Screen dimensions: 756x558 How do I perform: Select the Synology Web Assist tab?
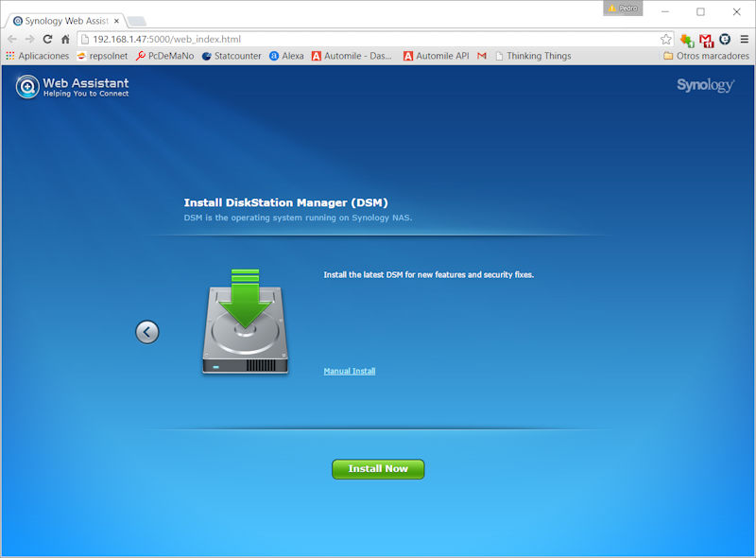coord(65,21)
